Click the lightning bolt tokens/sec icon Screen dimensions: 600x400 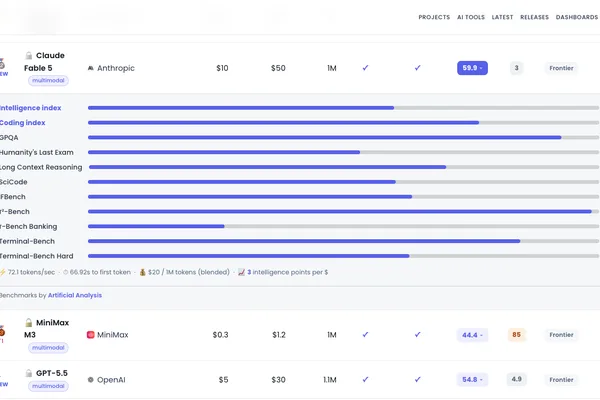(3, 272)
